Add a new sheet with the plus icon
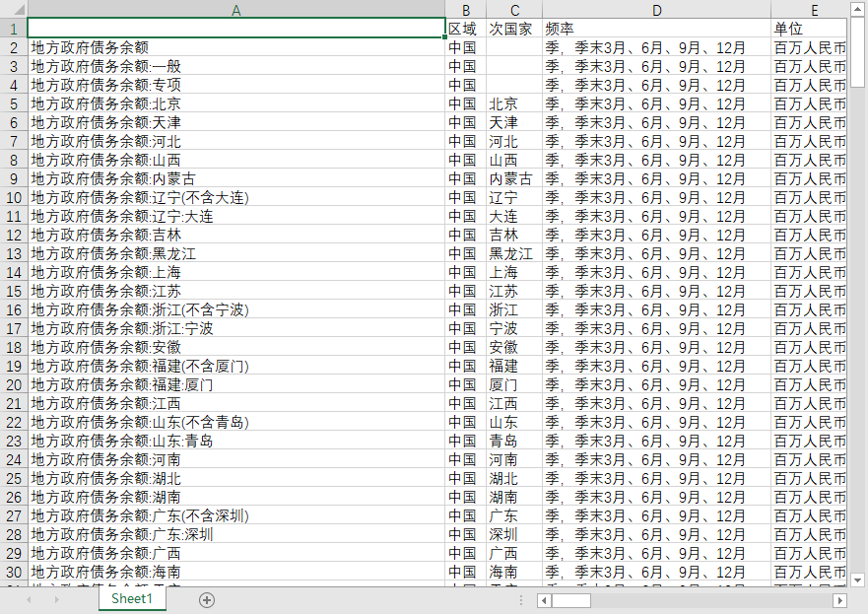Screen dimensions: 868x614 click(x=207, y=599)
